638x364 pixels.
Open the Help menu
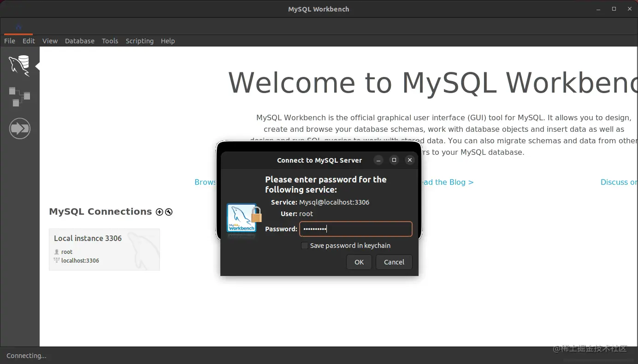(168, 41)
